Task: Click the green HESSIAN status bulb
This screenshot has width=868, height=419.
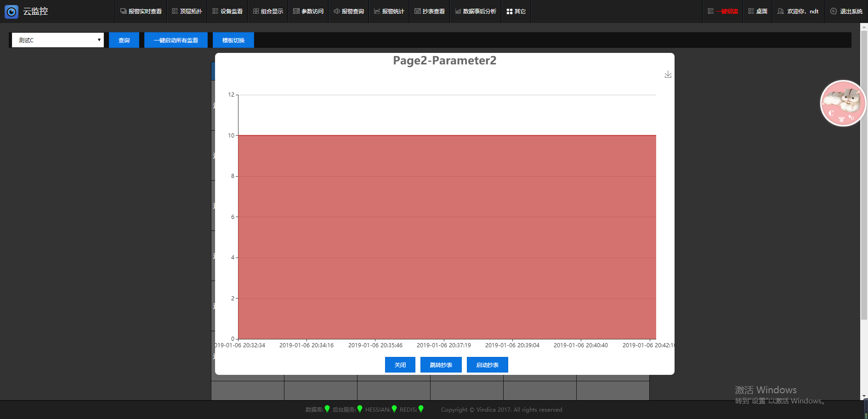Action: pyautogui.click(x=394, y=409)
